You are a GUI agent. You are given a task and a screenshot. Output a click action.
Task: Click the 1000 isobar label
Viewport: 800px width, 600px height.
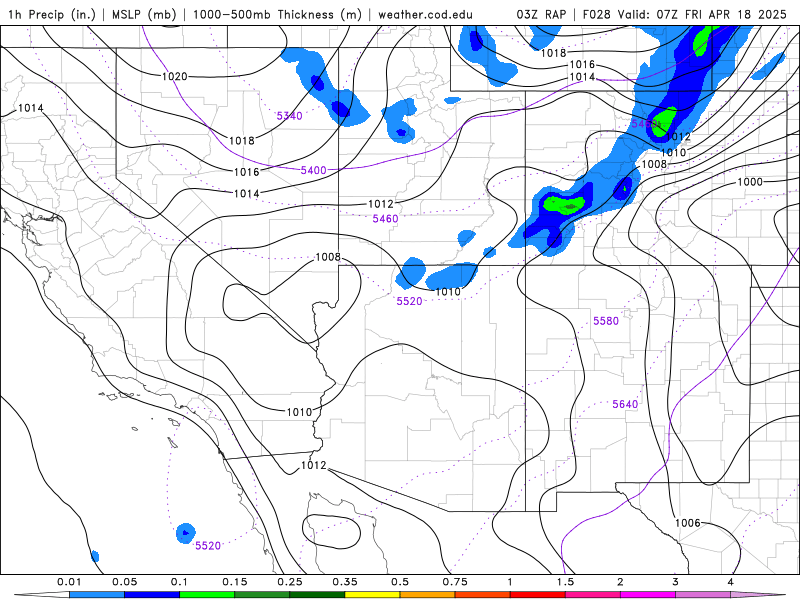tap(750, 182)
